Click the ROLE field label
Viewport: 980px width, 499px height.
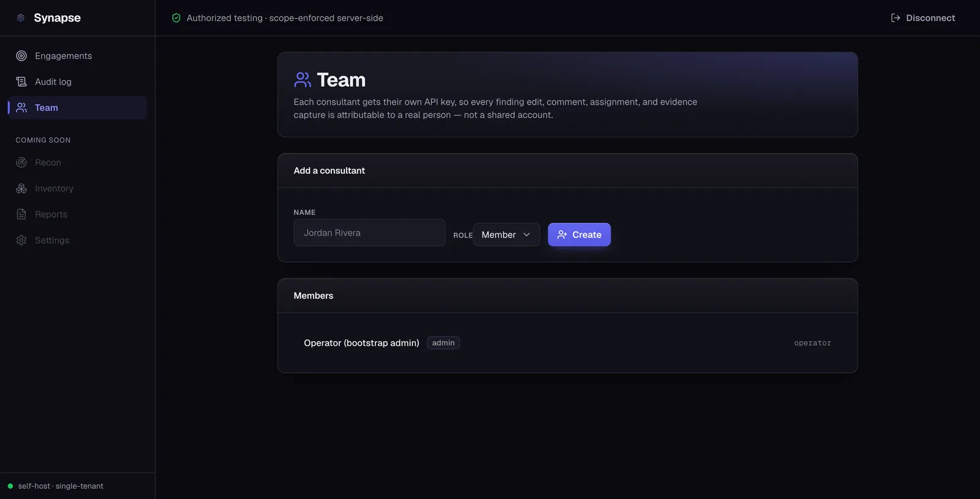[x=462, y=235]
